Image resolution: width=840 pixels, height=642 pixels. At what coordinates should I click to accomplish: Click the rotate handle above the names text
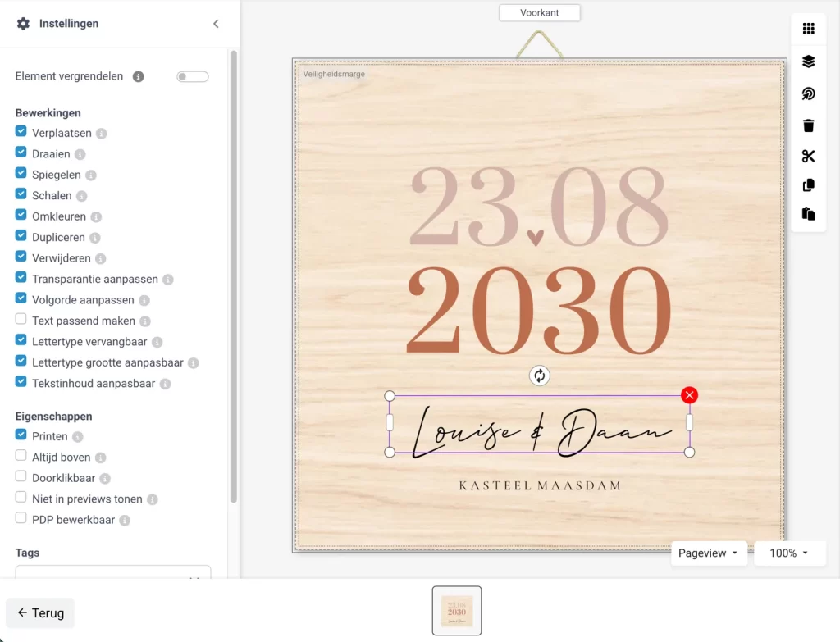pos(539,376)
